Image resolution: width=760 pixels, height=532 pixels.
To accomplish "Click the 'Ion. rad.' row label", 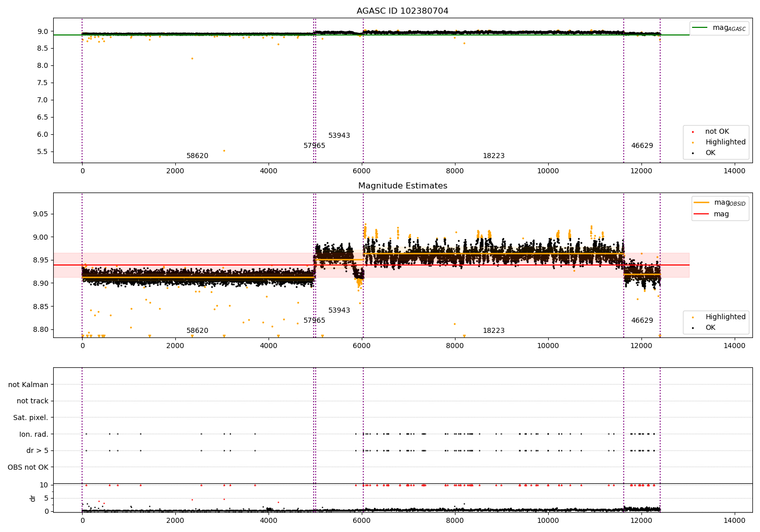I will pos(34,434).
